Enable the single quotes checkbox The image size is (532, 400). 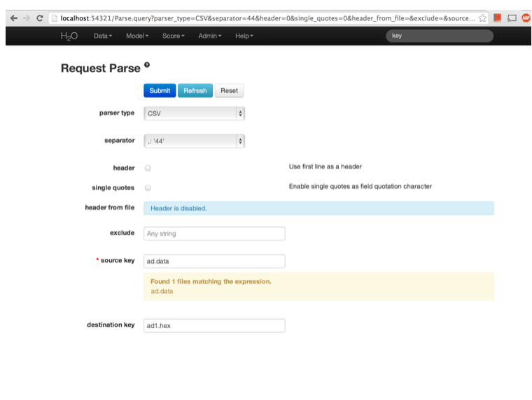click(x=148, y=187)
